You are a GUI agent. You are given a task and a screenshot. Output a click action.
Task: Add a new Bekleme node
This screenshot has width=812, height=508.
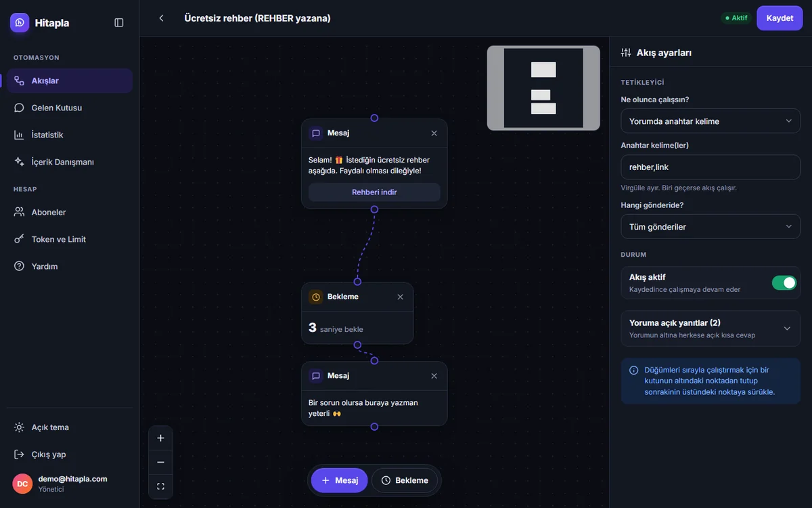click(x=405, y=480)
